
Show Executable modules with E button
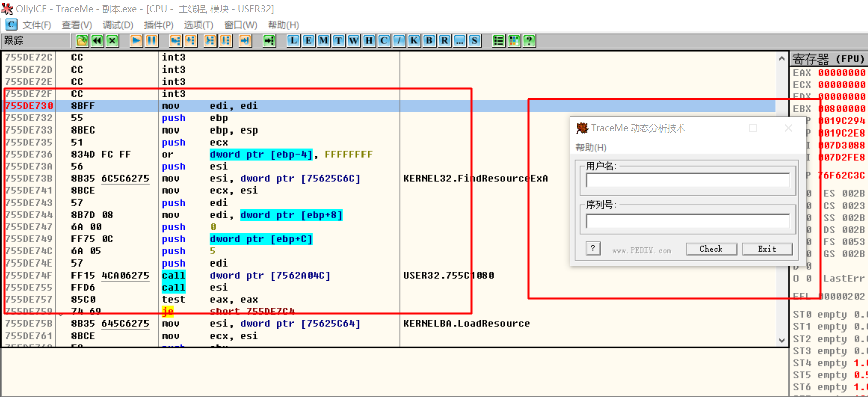point(309,41)
